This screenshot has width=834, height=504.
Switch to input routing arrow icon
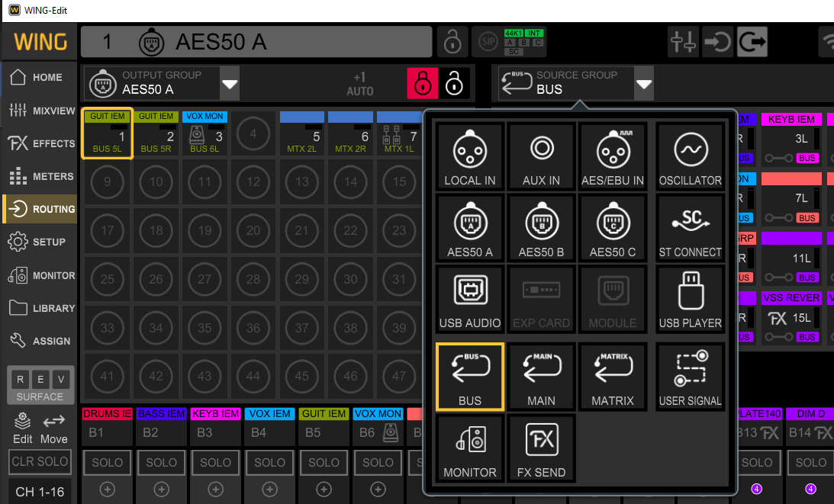pos(717,41)
